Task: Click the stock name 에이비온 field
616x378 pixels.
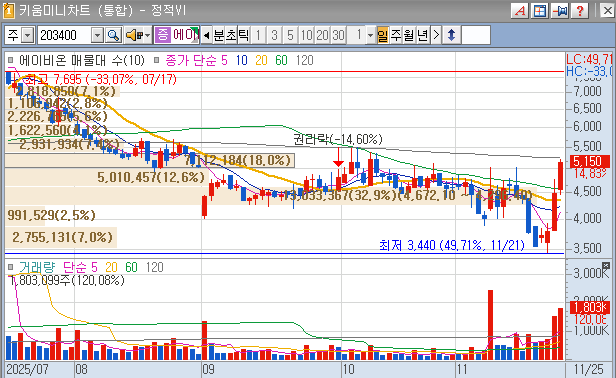Action: tap(185, 35)
